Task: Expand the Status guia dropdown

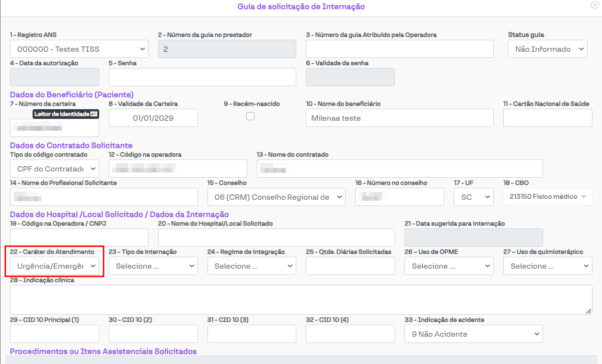Action: click(547, 49)
